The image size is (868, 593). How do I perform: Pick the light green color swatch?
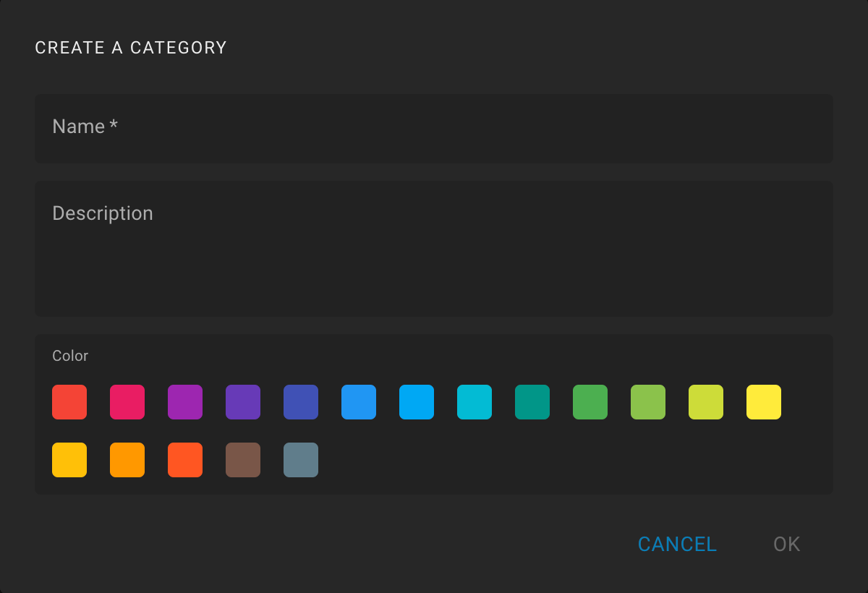coord(648,402)
